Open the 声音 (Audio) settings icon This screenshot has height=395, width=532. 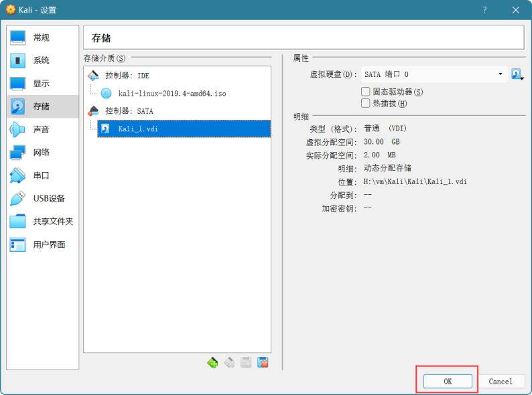point(17,129)
